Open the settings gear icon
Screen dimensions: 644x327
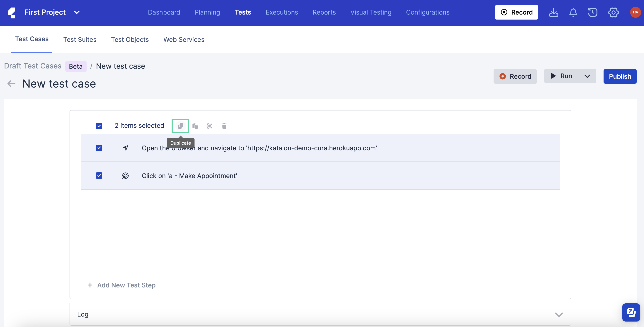point(613,12)
